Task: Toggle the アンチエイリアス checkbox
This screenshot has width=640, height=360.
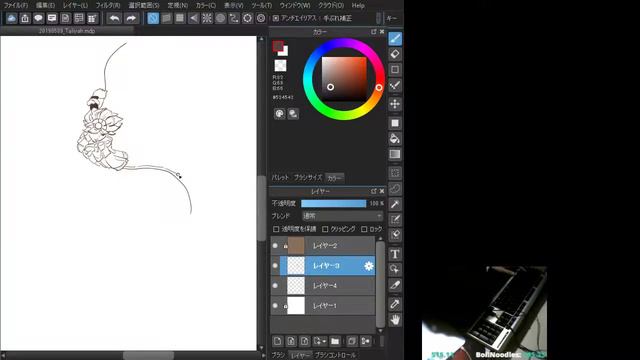Action: [x=276, y=18]
